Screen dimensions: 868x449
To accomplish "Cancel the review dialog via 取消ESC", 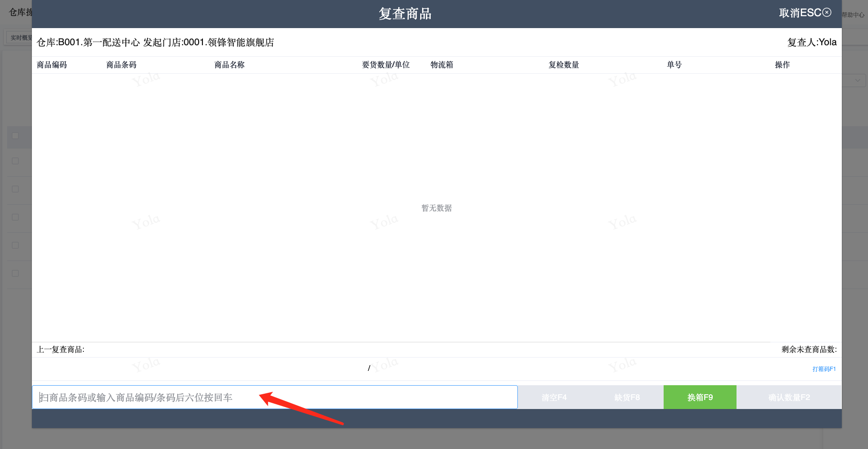I will [805, 13].
